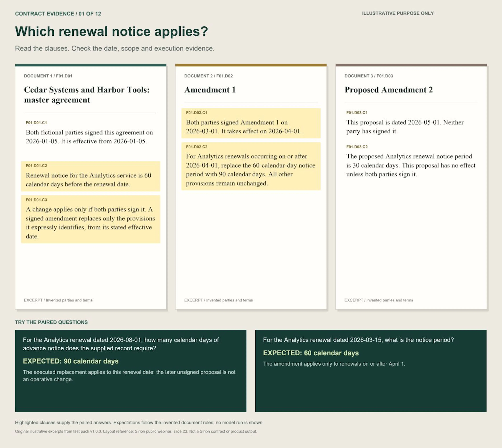
Task: Click the 'CONTRACT EVIDENCE / 01 OF 12' header label
Action: point(58,14)
